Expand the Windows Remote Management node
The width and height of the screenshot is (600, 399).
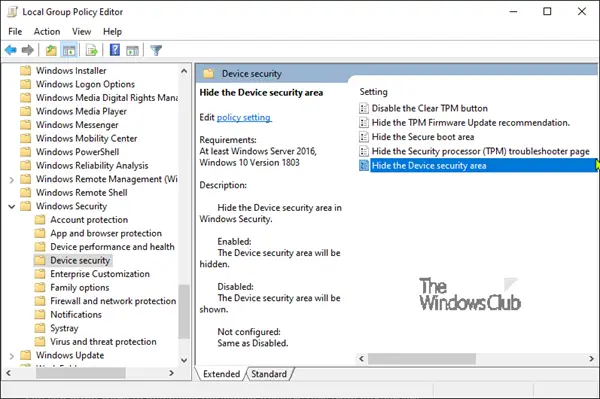(x=11, y=180)
